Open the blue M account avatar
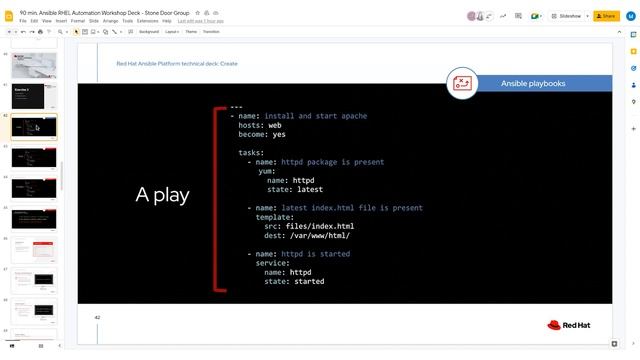 coord(631,16)
